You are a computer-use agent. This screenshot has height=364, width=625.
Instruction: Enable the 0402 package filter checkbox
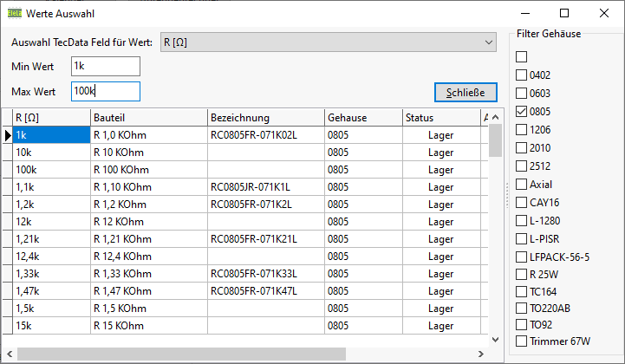(x=522, y=75)
